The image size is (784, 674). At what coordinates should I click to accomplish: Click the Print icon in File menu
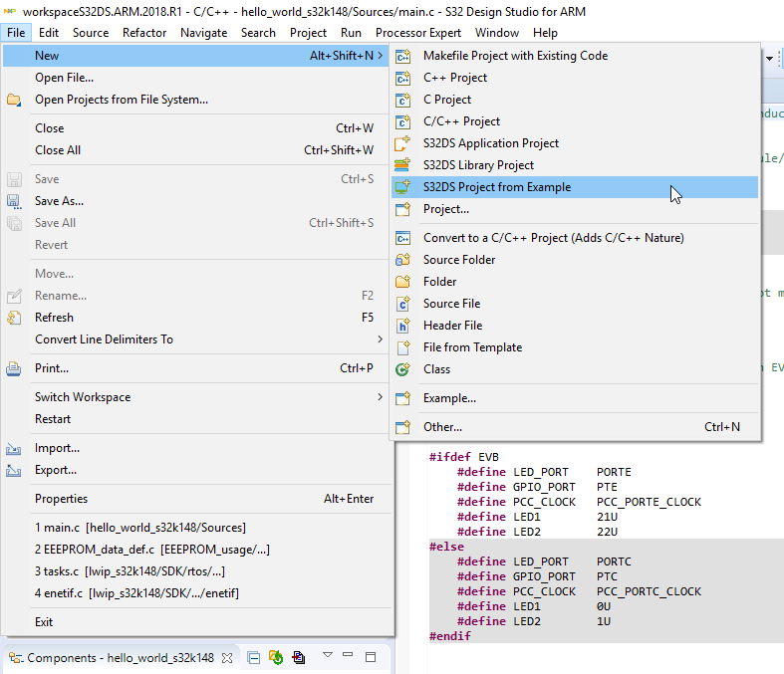14,368
